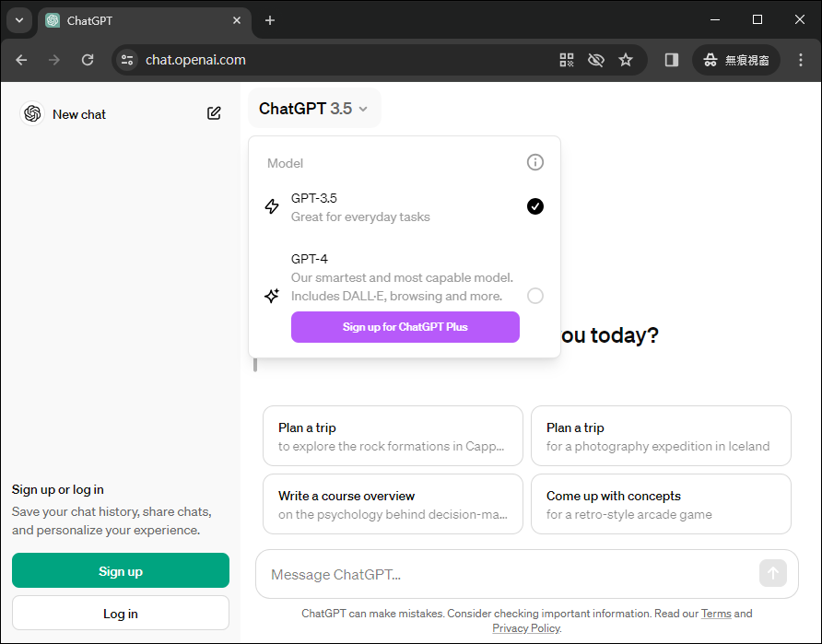Open the model info circle icon
Image resolution: width=822 pixels, height=644 pixels.
534,162
